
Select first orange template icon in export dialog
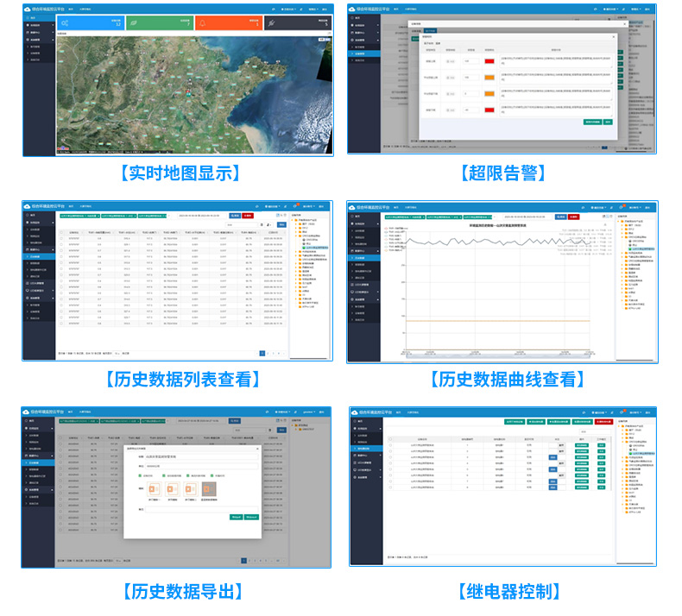pyautogui.click(x=154, y=489)
